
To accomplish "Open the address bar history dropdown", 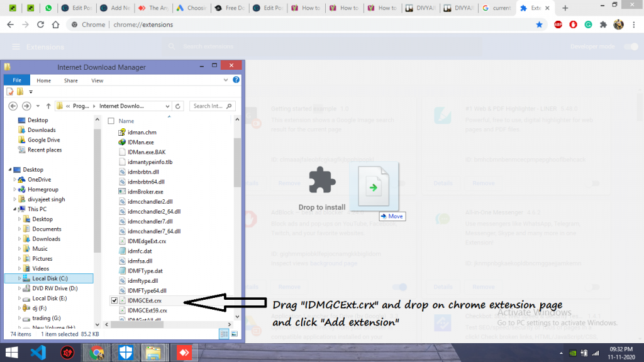I will click(x=167, y=106).
